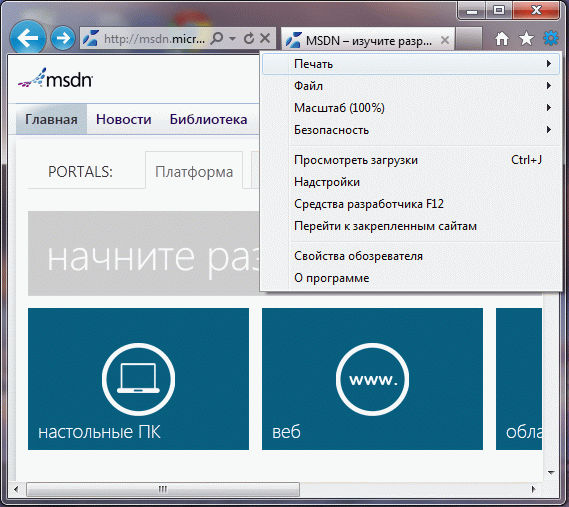Open the Печать submenu
Screen dimensions: 569x507
(411, 64)
